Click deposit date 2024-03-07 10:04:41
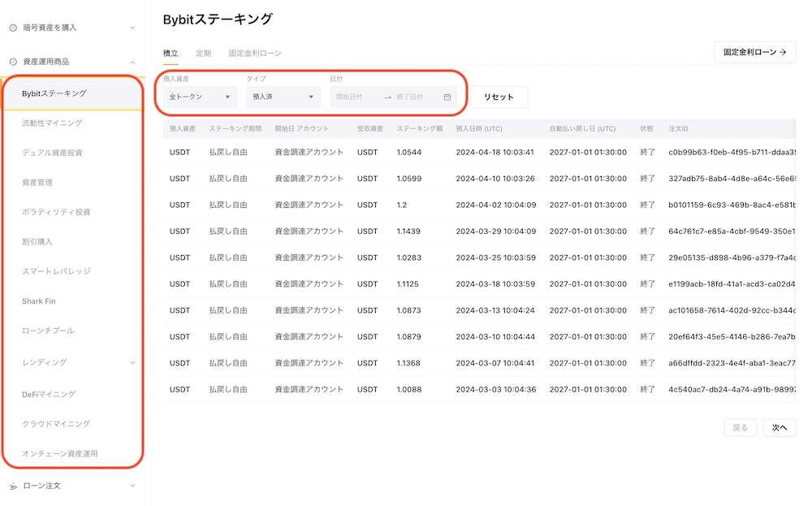 click(x=495, y=364)
